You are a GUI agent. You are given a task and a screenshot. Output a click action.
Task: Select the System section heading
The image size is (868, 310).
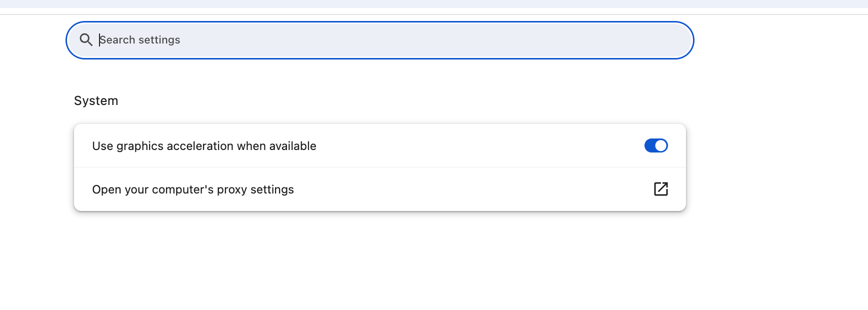(96, 100)
